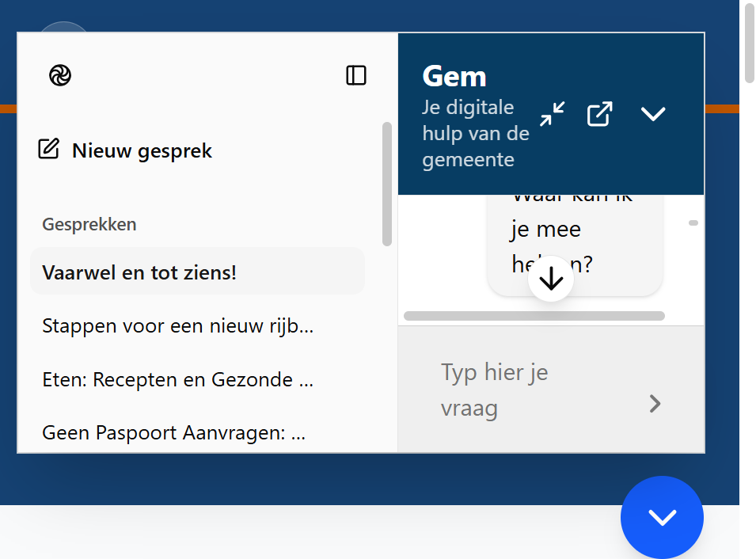Collapse the sidebar panel
Viewport: 756px width, 559px height.
coord(357,75)
